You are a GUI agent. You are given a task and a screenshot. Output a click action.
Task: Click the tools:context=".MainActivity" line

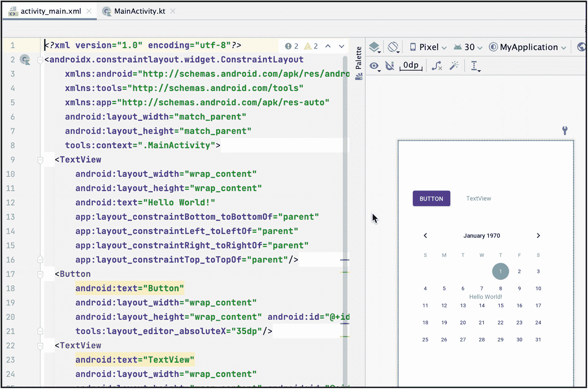(x=142, y=145)
